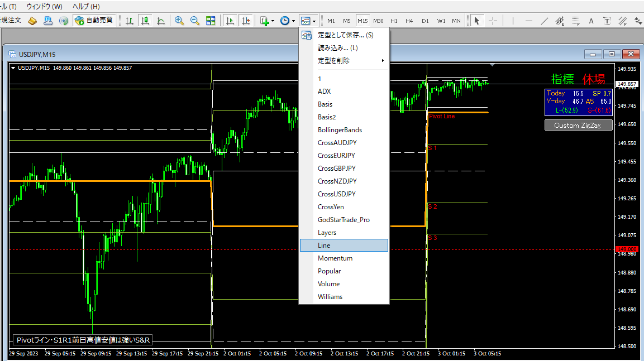Click the zoom in magnifier icon

pos(179,21)
